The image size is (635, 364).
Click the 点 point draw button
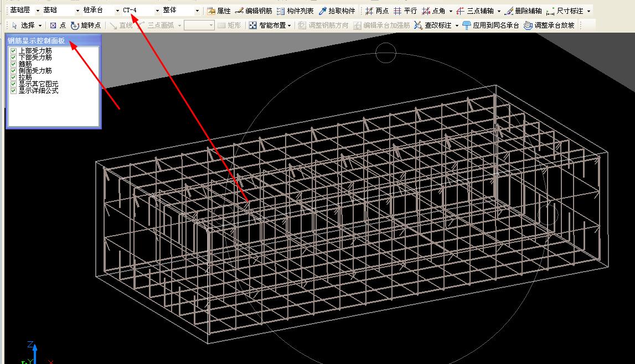(x=57, y=25)
